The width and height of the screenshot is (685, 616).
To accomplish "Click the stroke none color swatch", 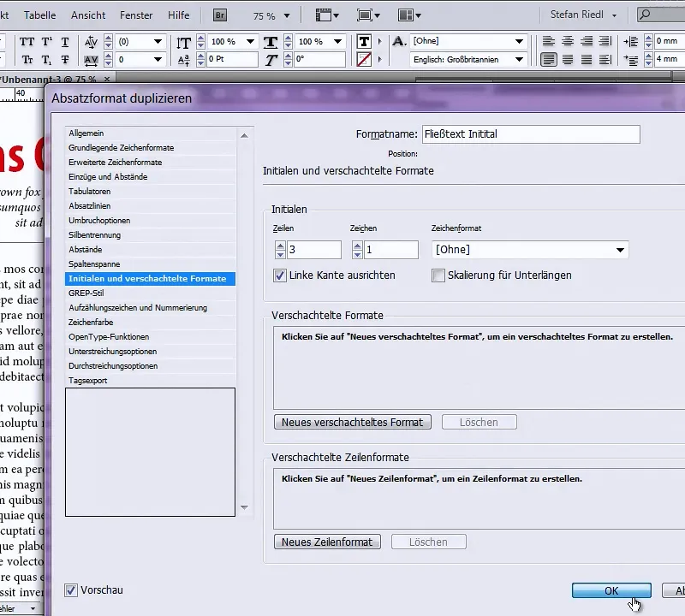I will pos(364,59).
